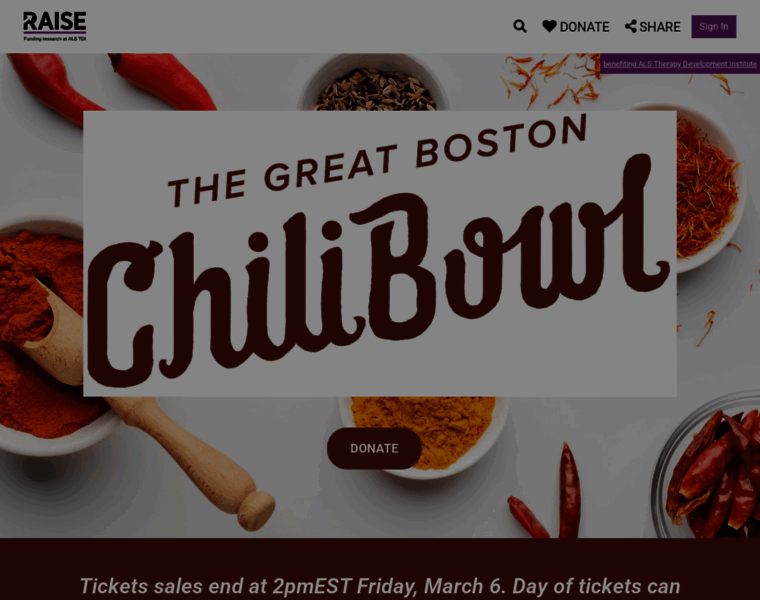Click the dark maroon announcement bar

[380, 569]
